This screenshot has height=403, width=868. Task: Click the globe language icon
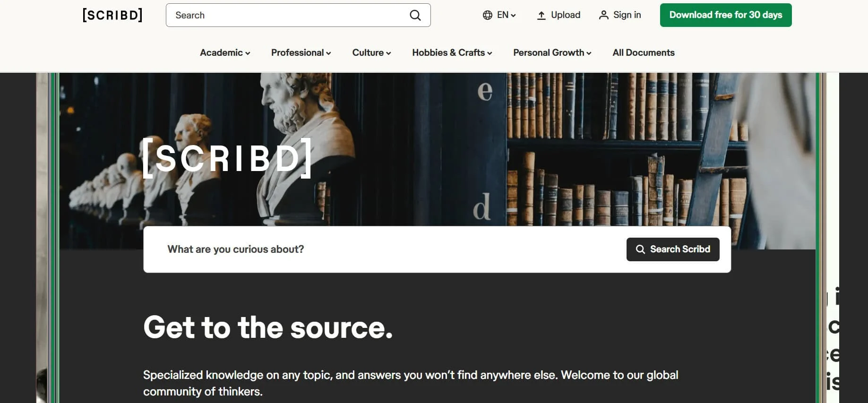pos(487,15)
